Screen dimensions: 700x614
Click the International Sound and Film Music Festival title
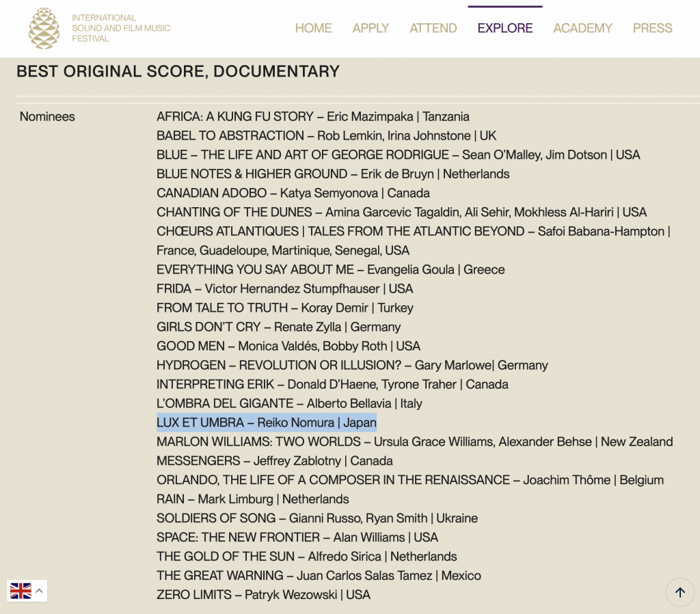coord(121,28)
